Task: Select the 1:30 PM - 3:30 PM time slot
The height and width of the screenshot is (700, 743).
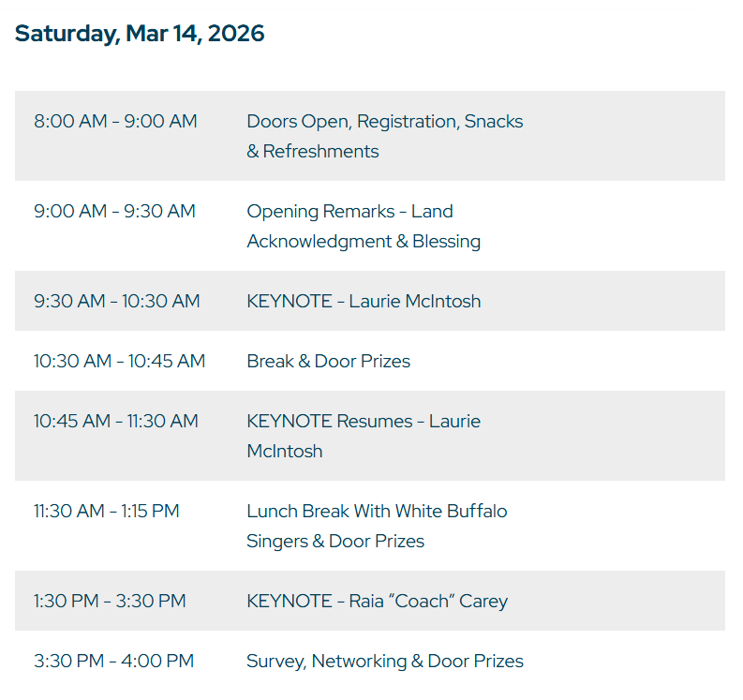Action: coord(110,602)
